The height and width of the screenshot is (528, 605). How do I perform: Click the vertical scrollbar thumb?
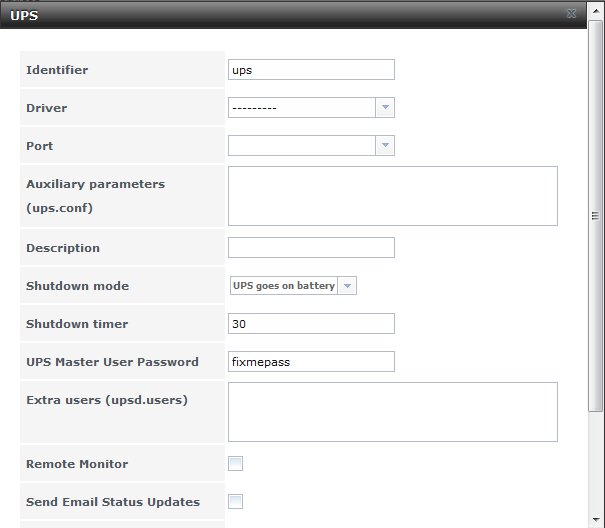596,215
